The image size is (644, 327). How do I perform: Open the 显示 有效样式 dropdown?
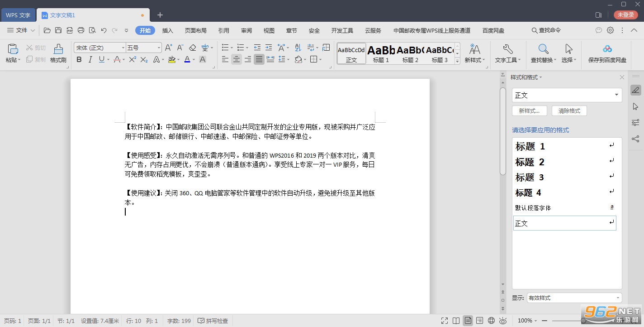click(x=574, y=298)
